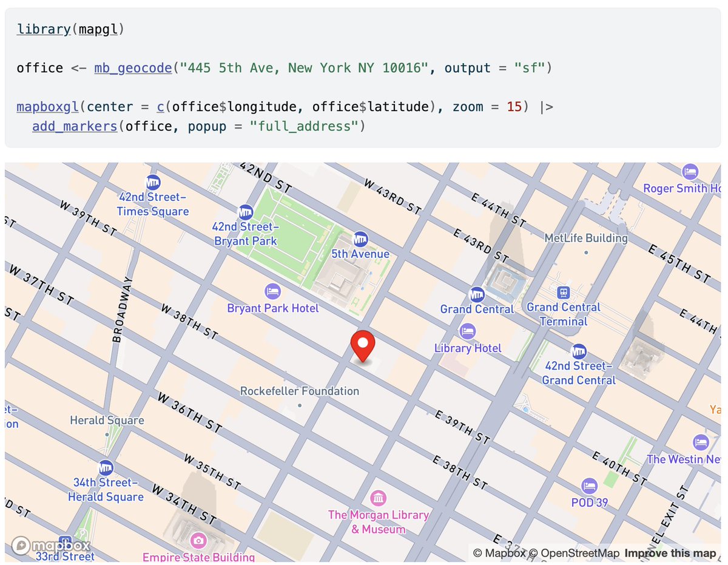
Task: Click the POD 39 hotel icon
Action: 589,486
